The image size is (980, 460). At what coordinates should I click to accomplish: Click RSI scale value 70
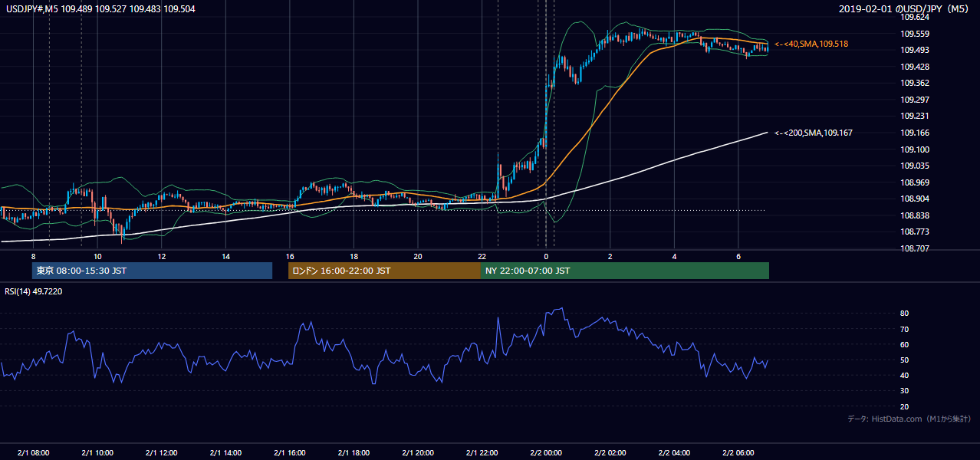pyautogui.click(x=904, y=329)
